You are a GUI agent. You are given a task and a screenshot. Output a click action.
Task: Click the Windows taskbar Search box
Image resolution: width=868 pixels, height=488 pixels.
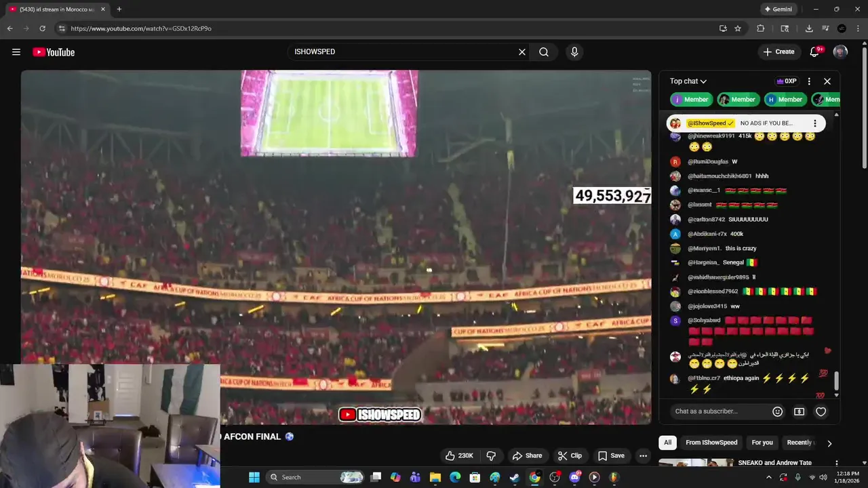315,477
